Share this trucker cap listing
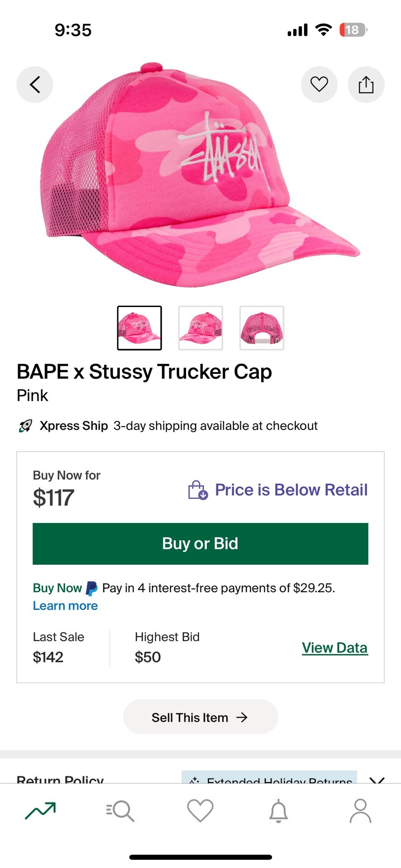Viewport: 401px width, 868px height. point(366,85)
